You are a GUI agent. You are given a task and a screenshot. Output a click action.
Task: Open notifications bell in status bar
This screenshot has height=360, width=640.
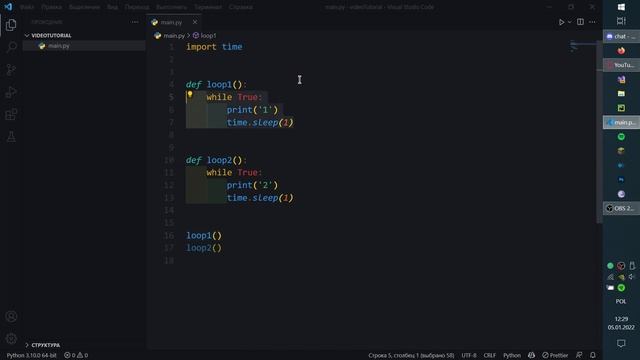point(593,355)
